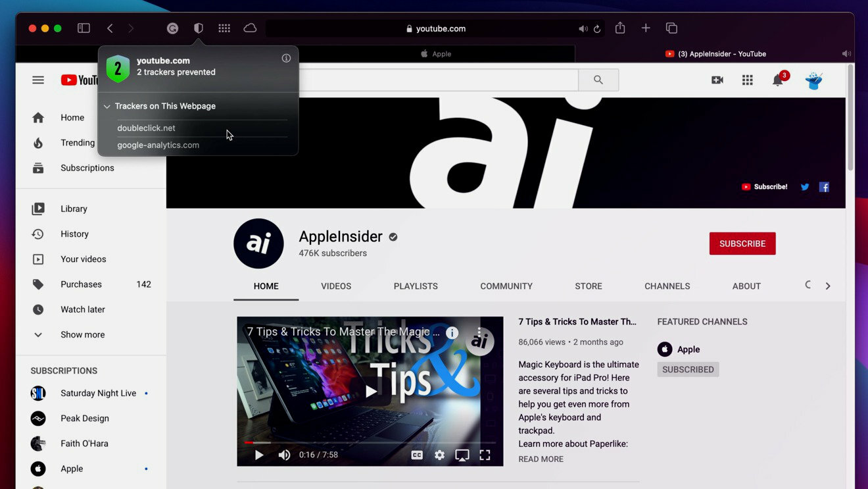The height and width of the screenshot is (489, 868).
Task: Open video info card icon
Action: click(452, 332)
